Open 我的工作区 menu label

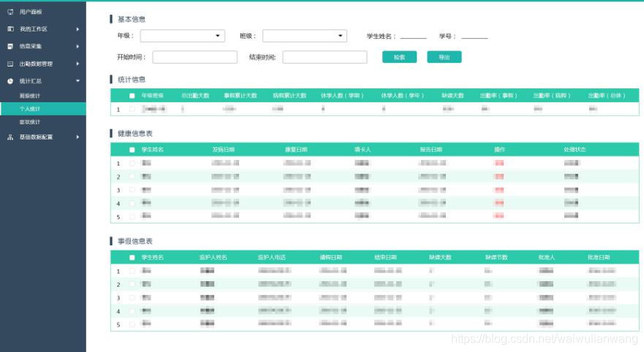pyautogui.click(x=34, y=29)
